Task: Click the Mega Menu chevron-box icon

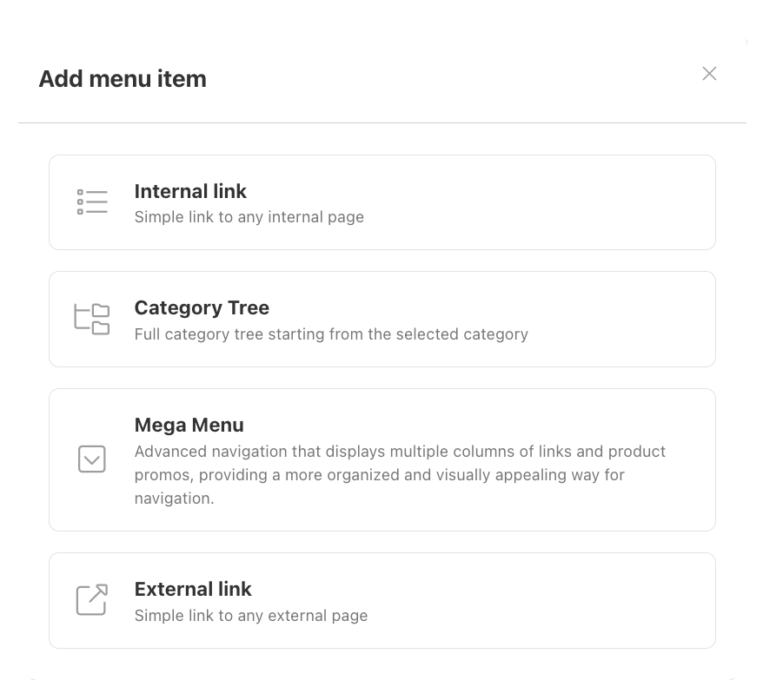Action: click(92, 459)
